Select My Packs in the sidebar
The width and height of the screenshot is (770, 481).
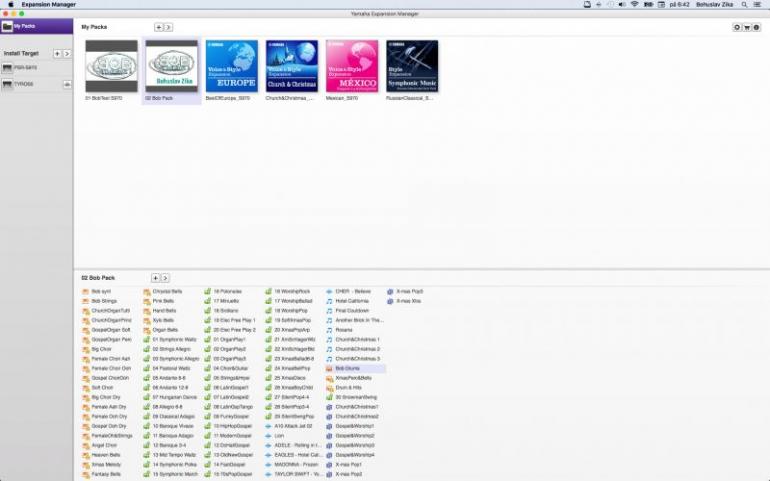pos(36,26)
